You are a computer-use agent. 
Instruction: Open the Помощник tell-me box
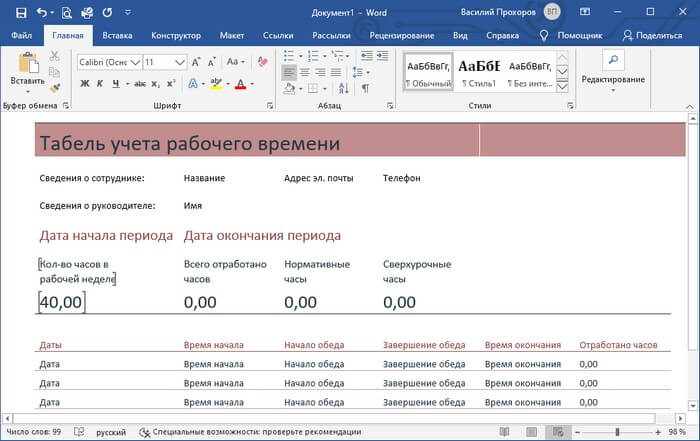[571, 35]
